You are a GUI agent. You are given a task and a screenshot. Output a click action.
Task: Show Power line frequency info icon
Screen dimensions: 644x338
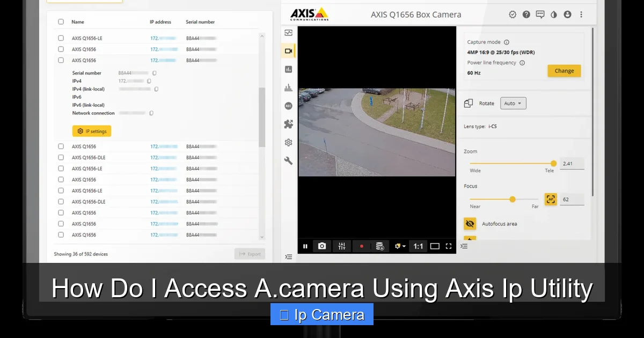(522, 63)
